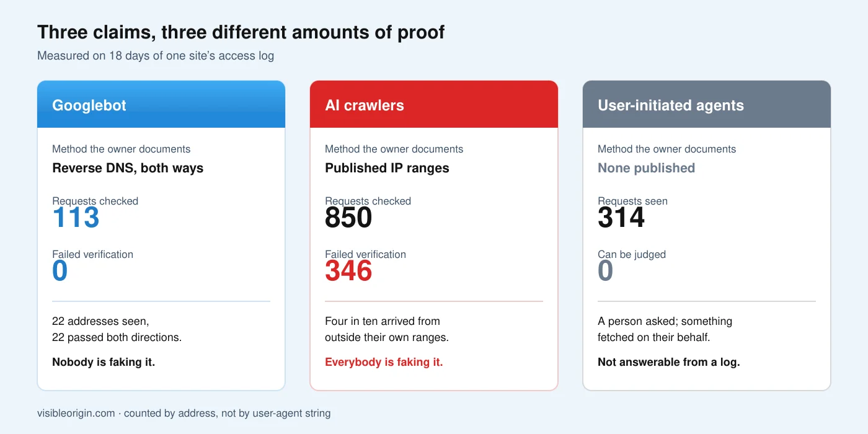Select the AI crawlers card header
868x434 pixels.
434,104
